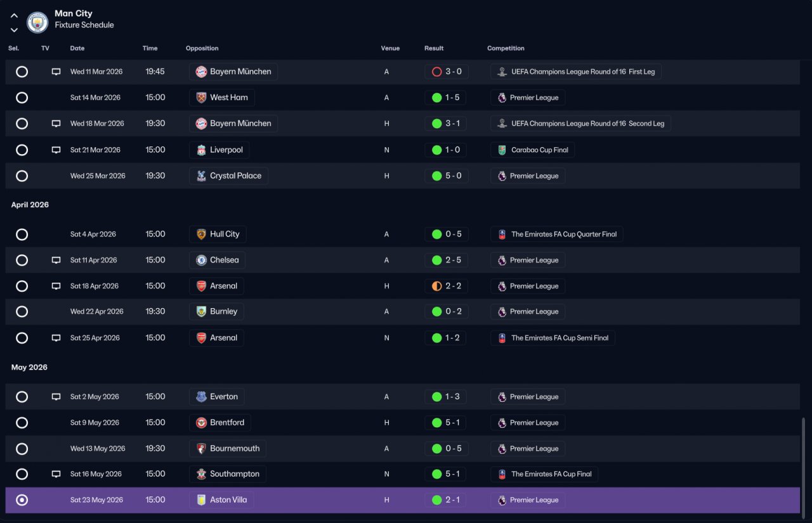Click the Hull City club badge
Image resolution: width=812 pixels, height=523 pixels.
tap(201, 234)
